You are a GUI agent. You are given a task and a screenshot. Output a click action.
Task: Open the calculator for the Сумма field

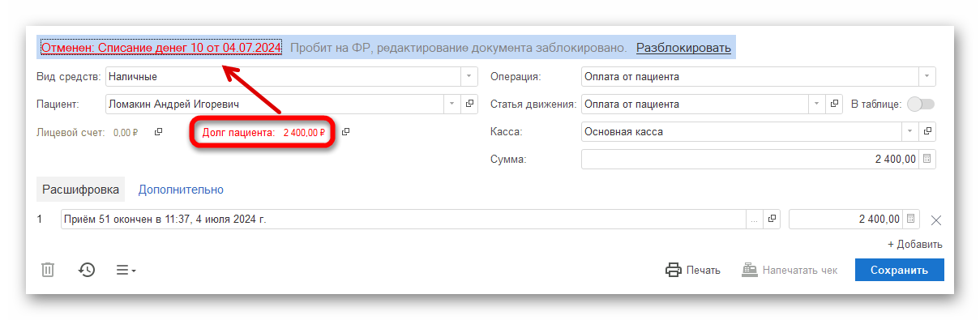pyautogui.click(x=928, y=159)
